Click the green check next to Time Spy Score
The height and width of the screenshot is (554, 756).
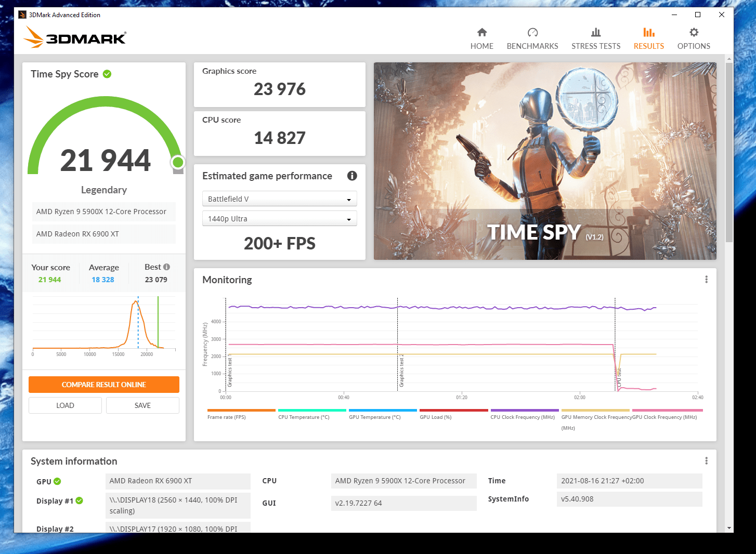tap(107, 74)
